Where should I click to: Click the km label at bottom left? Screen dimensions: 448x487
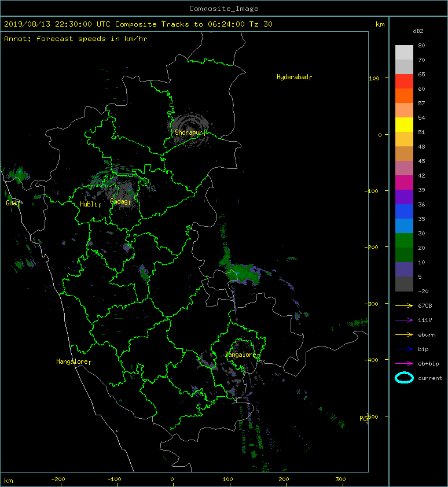click(x=9, y=481)
